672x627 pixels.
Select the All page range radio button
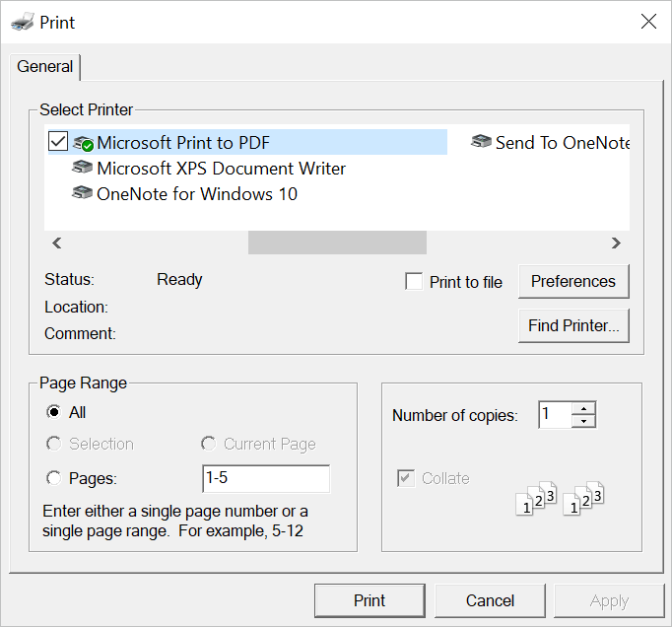pyautogui.click(x=53, y=412)
